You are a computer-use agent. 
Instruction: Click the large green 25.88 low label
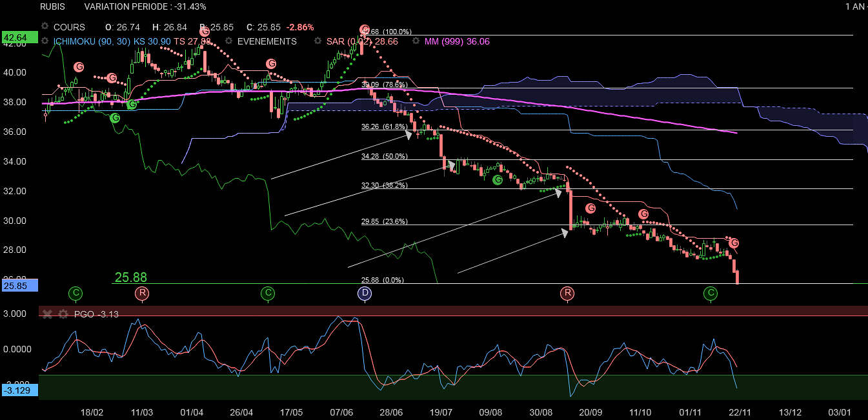click(x=131, y=277)
